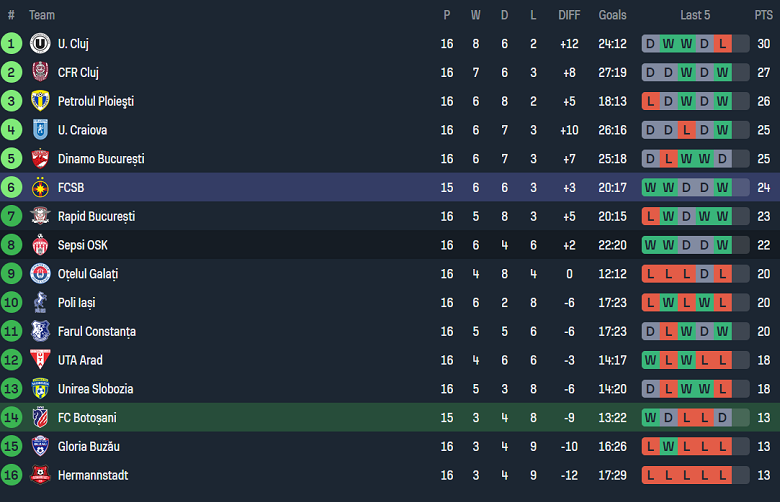Click the U. Cluj club crest
780x502 pixels.
coord(40,44)
